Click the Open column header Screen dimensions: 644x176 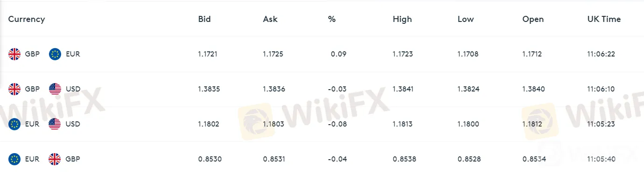533,19
